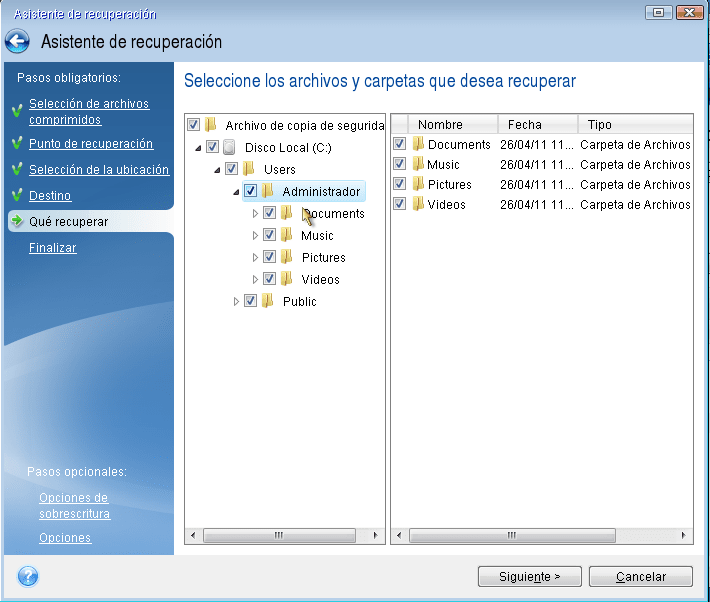Open Opciones de sobrescritura optional step
This screenshot has height=602, width=710.
[x=74, y=506]
